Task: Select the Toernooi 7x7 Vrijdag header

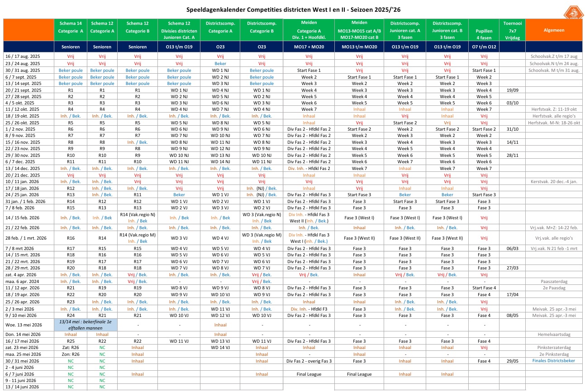Action: pos(512,30)
